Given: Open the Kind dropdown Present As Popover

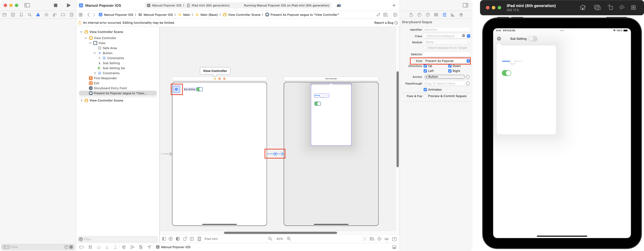Looking at the screenshot, I should pyautogui.click(x=447, y=61).
